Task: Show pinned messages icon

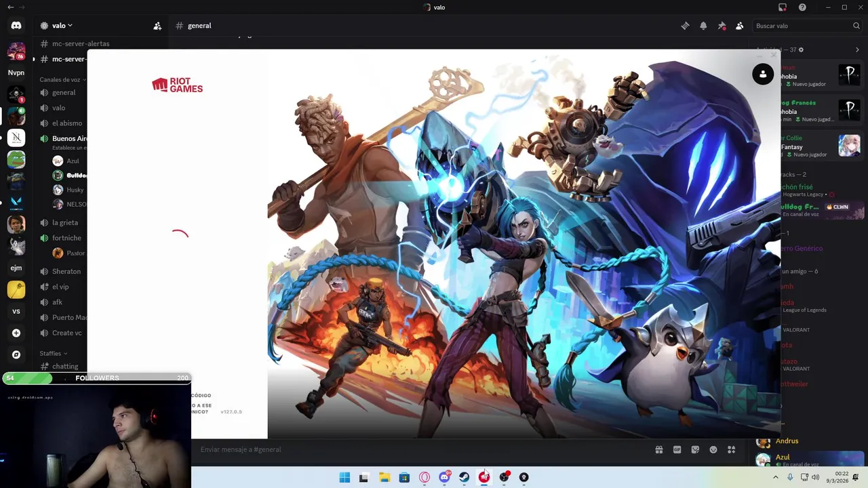Action: (x=722, y=26)
